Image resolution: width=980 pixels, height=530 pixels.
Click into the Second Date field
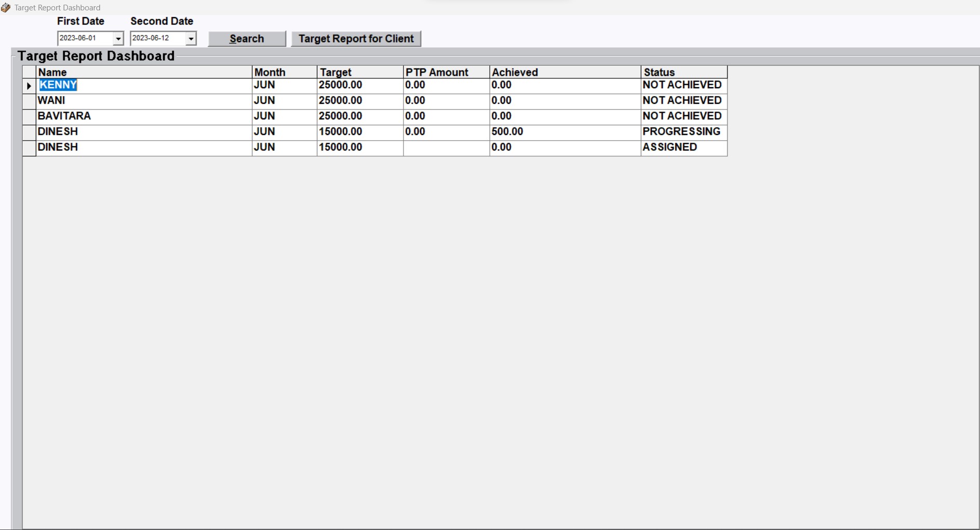click(157, 38)
